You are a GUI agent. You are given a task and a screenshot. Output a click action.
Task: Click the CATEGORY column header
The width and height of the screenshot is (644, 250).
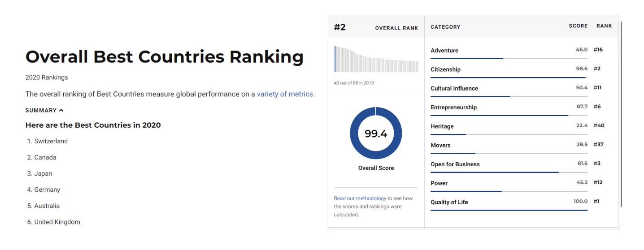(445, 27)
